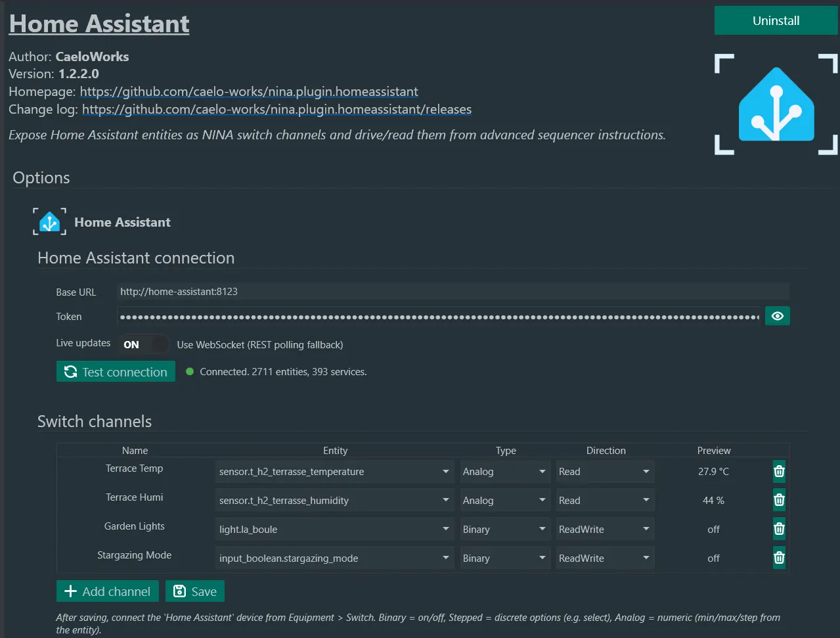Viewport: 840px width, 638px height.
Task: Click the 'Connected. 2711 entities' status text
Action: click(x=283, y=372)
